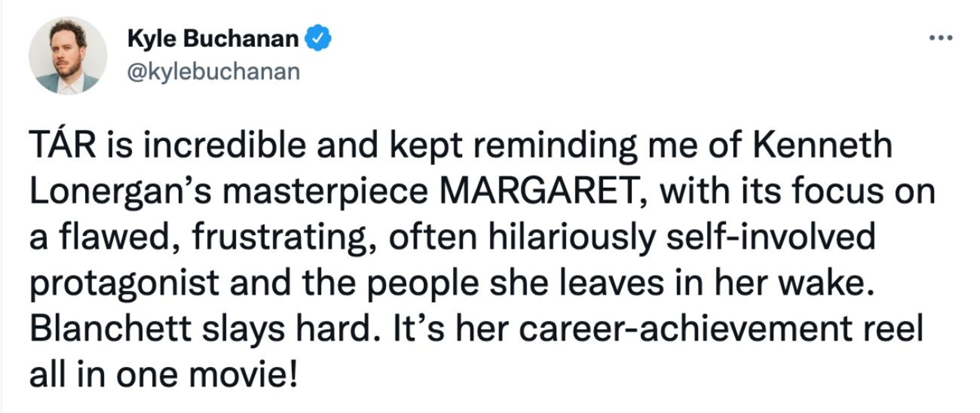
Task: Click the Kyle Buchanan display name
Action: (213, 39)
